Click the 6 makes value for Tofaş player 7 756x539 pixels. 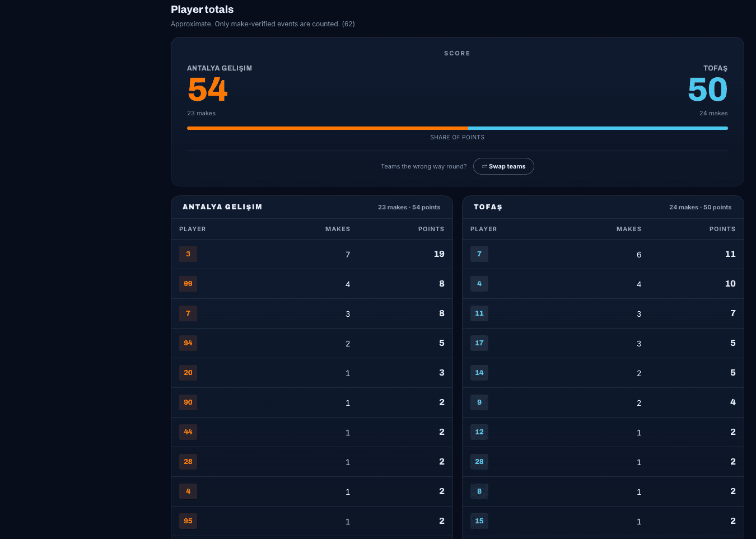click(639, 255)
